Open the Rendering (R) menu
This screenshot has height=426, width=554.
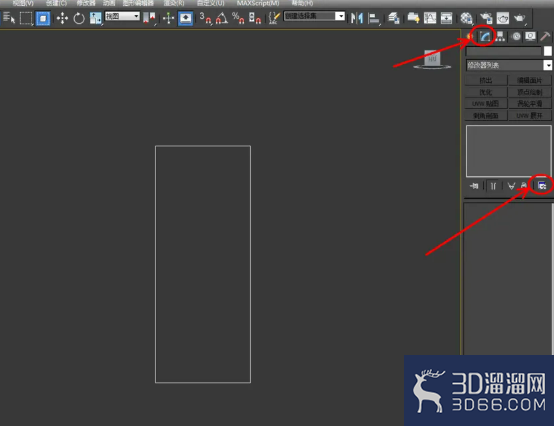[174, 3]
